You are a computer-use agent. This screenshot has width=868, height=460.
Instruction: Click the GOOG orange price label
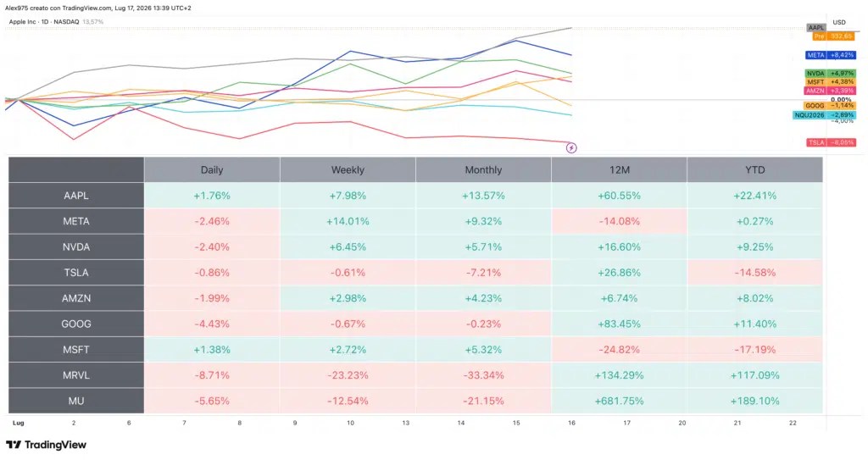[829, 105]
